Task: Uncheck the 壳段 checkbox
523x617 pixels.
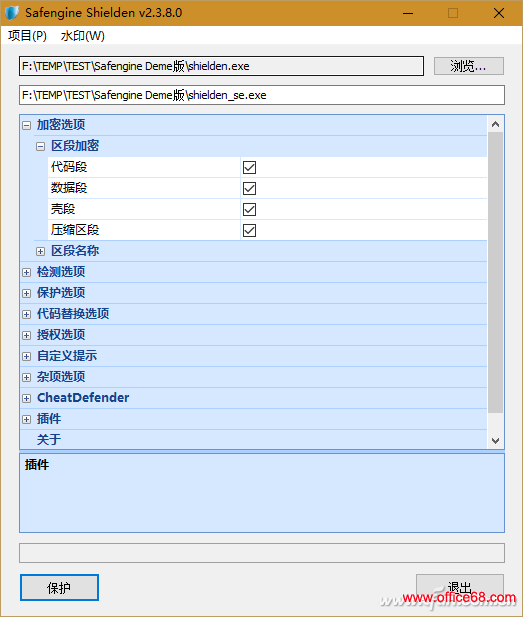Action: point(249,209)
